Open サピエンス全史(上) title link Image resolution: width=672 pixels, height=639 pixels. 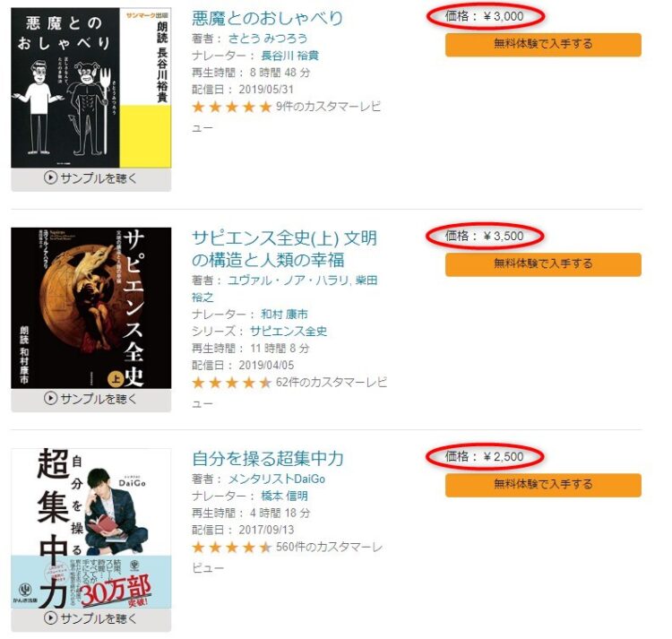coord(285,249)
